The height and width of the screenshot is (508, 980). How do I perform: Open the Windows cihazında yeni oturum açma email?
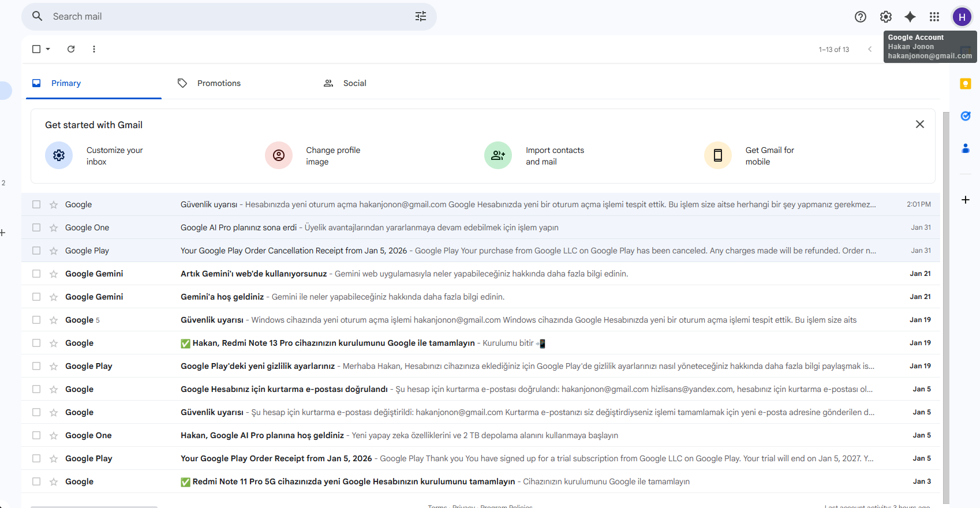pyautogui.click(x=481, y=320)
